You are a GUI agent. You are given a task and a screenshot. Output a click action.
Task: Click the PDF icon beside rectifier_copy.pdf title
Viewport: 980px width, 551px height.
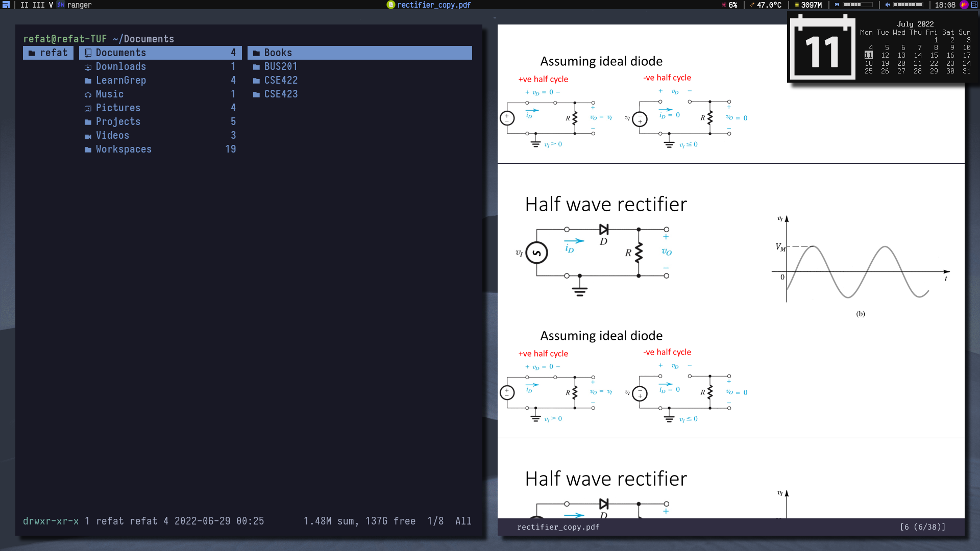click(391, 5)
